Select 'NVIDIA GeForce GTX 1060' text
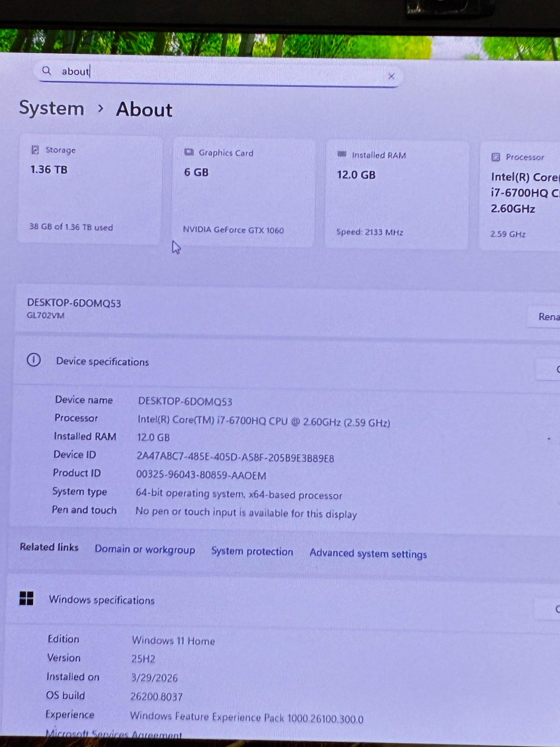 [233, 230]
